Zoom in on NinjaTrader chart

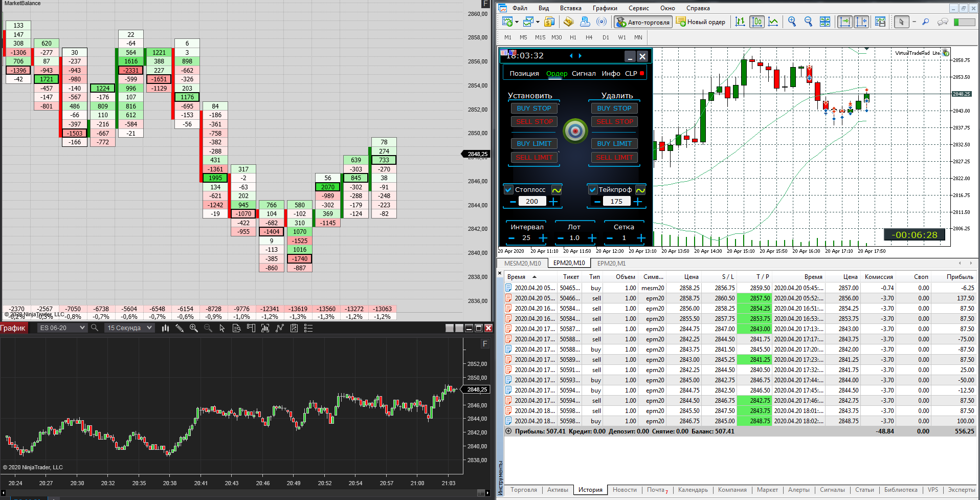[193, 328]
